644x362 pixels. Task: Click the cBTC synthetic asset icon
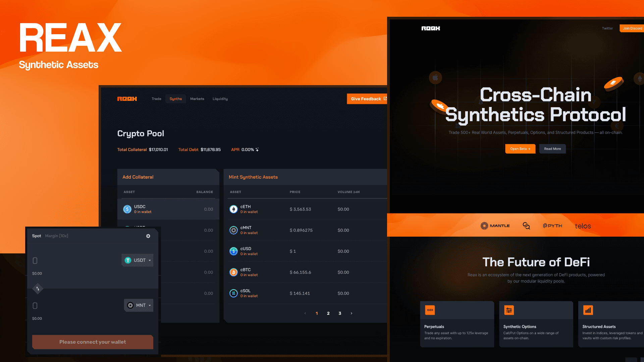pos(233,272)
